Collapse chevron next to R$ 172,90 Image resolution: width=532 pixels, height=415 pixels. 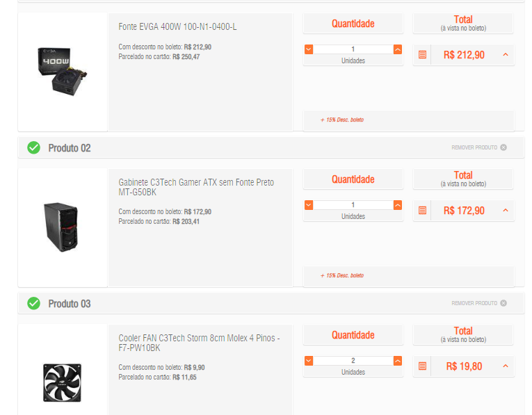pos(506,211)
